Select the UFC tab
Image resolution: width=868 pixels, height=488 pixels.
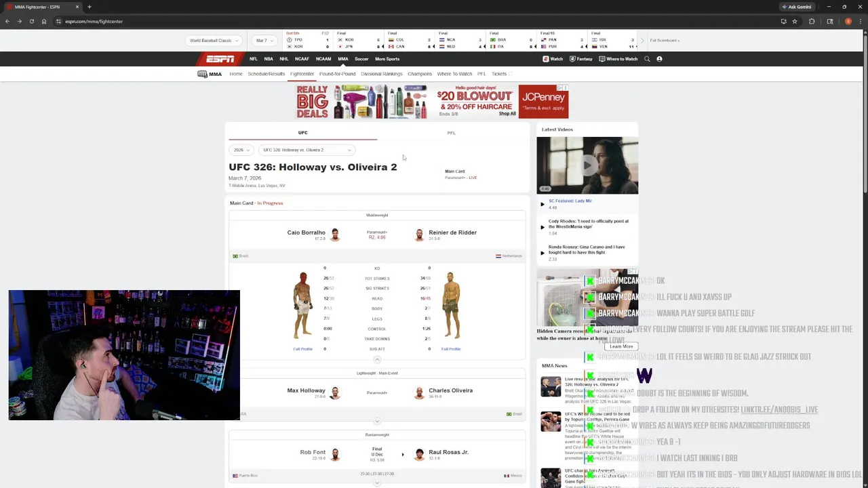tap(302, 133)
